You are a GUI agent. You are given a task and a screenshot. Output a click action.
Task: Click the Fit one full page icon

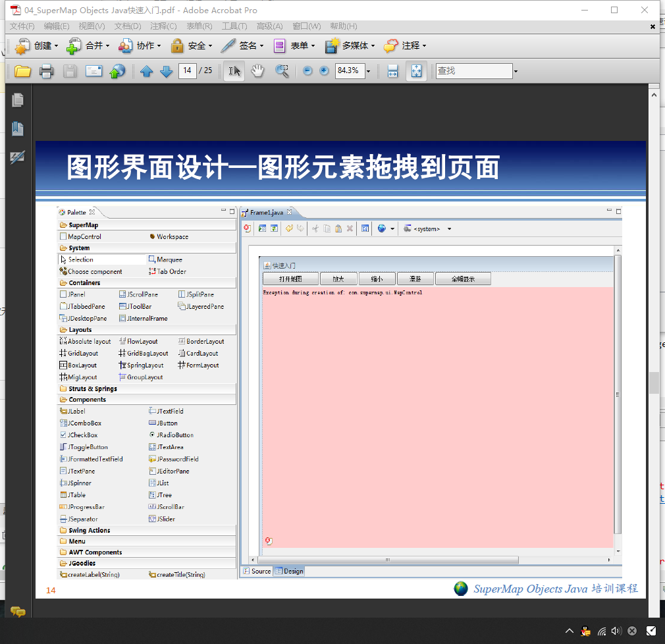pyautogui.click(x=416, y=71)
